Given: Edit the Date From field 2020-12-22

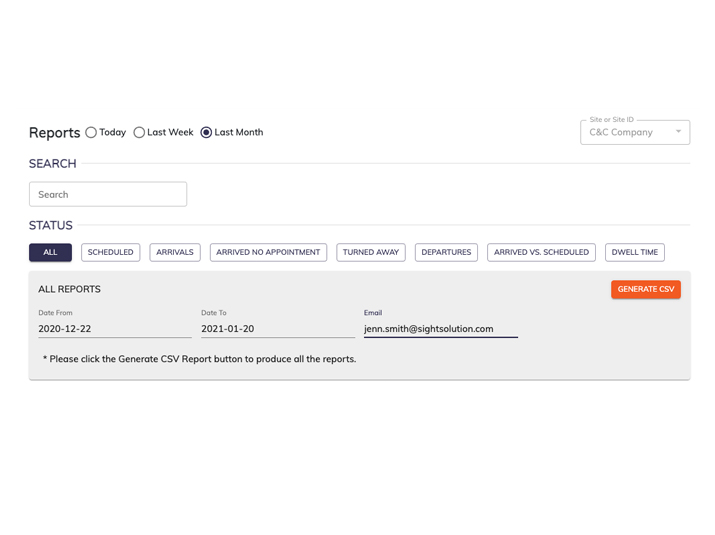Looking at the screenshot, I should pos(115,329).
